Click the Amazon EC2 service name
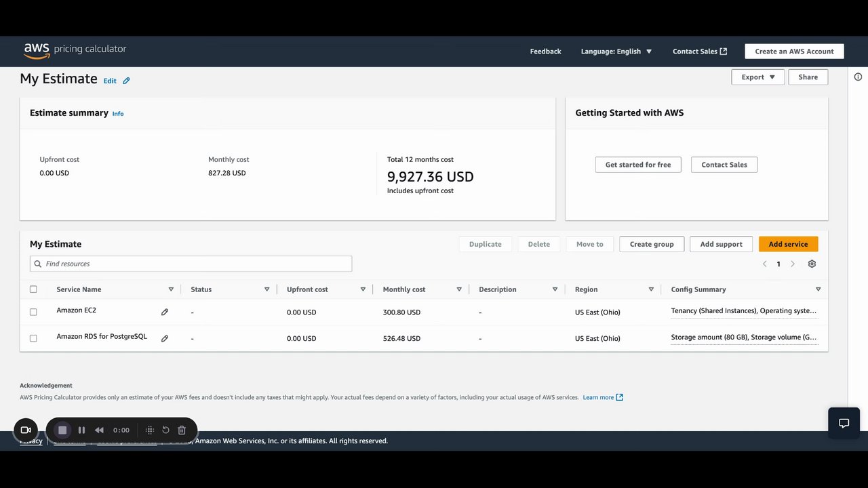The width and height of the screenshot is (868, 488). pos(76,310)
